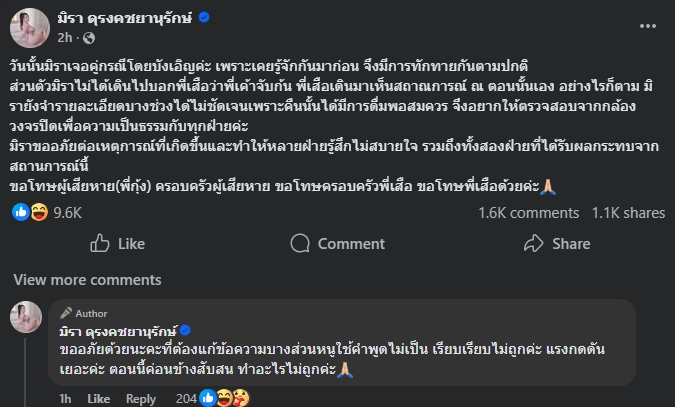Click the commenter avatar in the comment

[26, 317]
